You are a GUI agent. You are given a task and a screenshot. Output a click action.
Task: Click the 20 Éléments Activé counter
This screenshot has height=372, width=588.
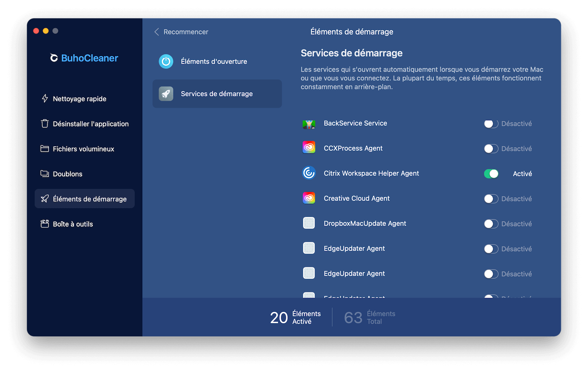tap(295, 317)
